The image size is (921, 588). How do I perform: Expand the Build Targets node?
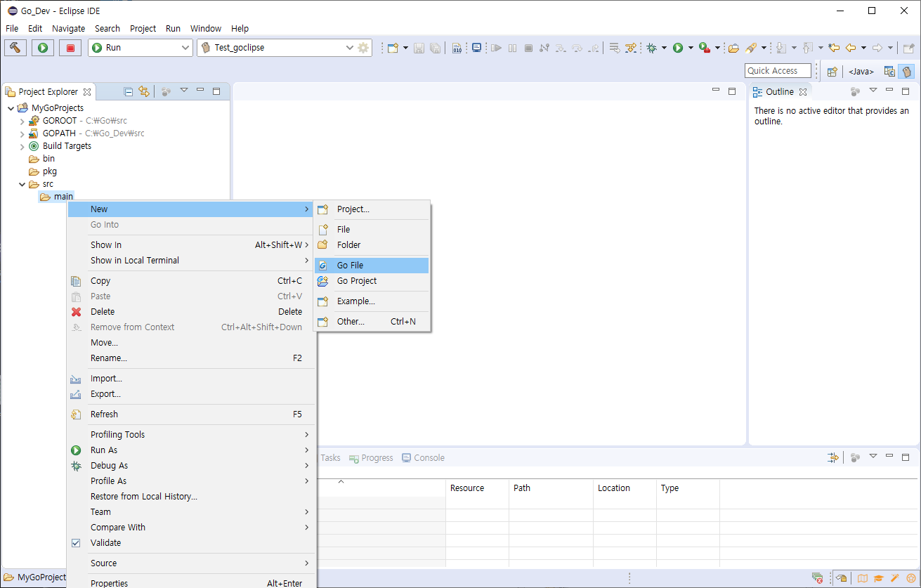tap(22, 146)
